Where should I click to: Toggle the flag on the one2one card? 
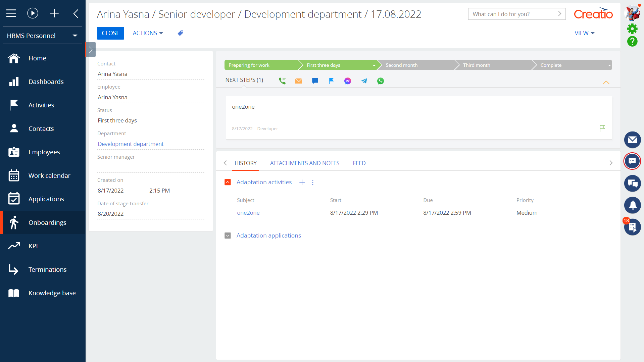point(602,128)
